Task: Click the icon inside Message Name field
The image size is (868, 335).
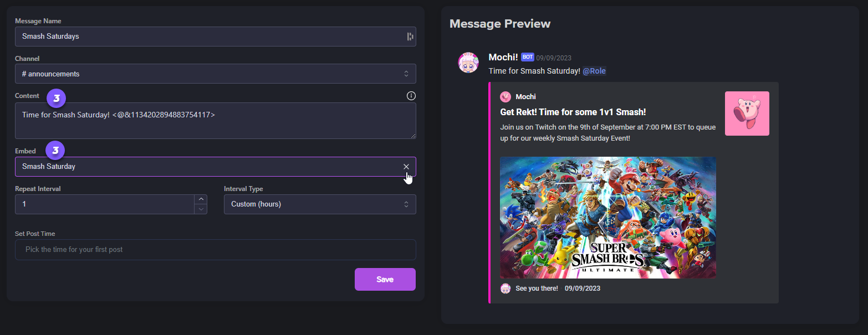Action: tap(410, 37)
